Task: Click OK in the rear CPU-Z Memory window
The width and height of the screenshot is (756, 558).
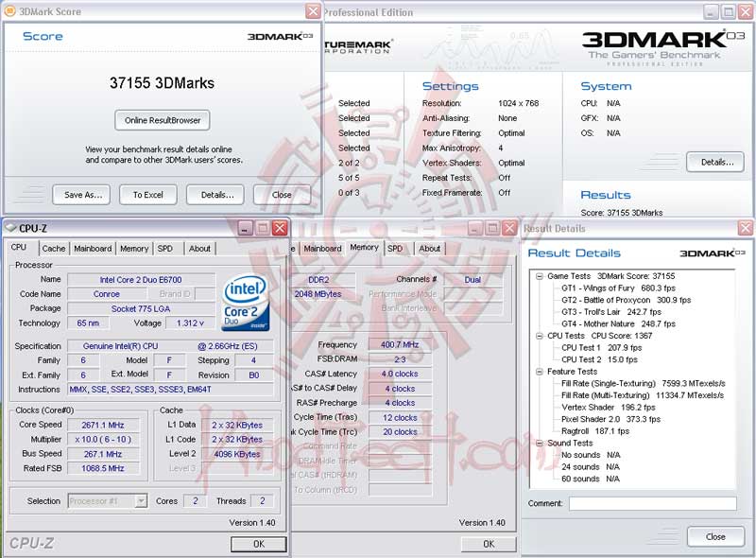Action: 489,544
